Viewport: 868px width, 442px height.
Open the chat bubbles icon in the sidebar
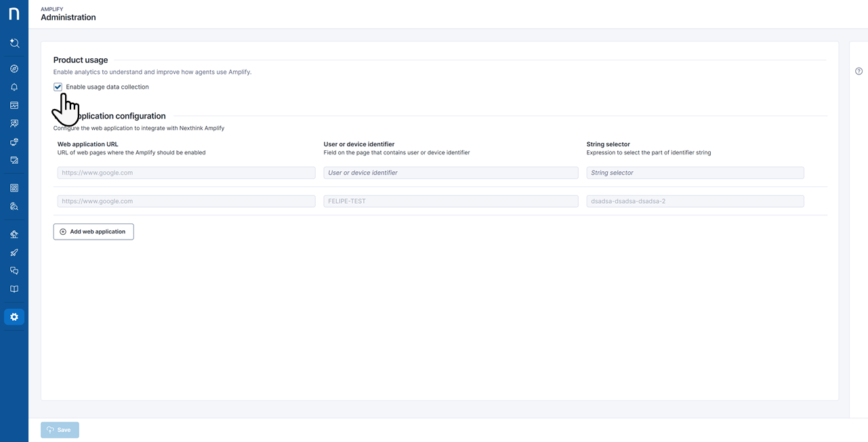pyautogui.click(x=14, y=271)
